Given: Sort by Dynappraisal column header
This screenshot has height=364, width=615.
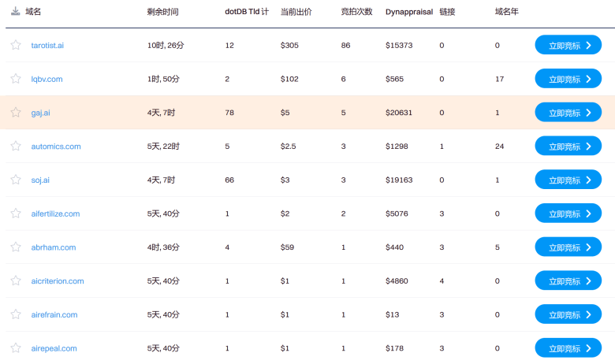Looking at the screenshot, I should pyautogui.click(x=409, y=12).
